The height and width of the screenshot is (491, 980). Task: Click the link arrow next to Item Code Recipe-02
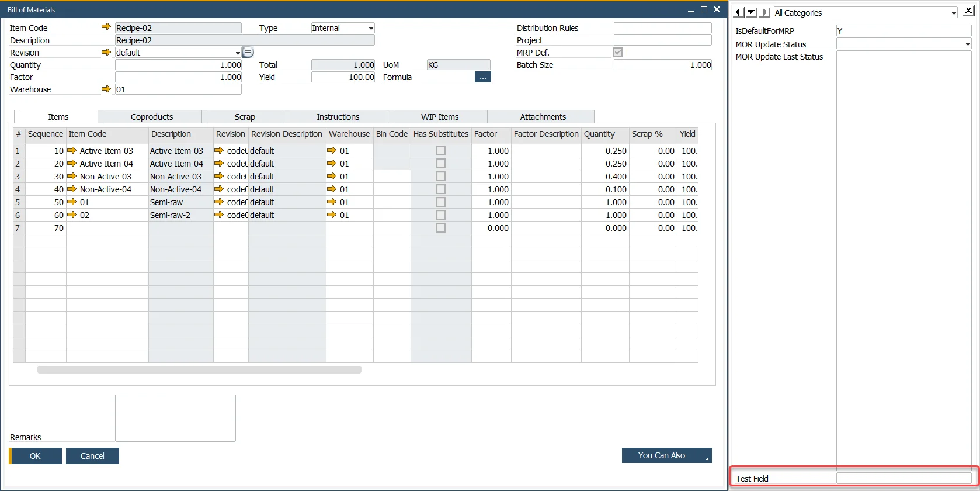pyautogui.click(x=106, y=27)
